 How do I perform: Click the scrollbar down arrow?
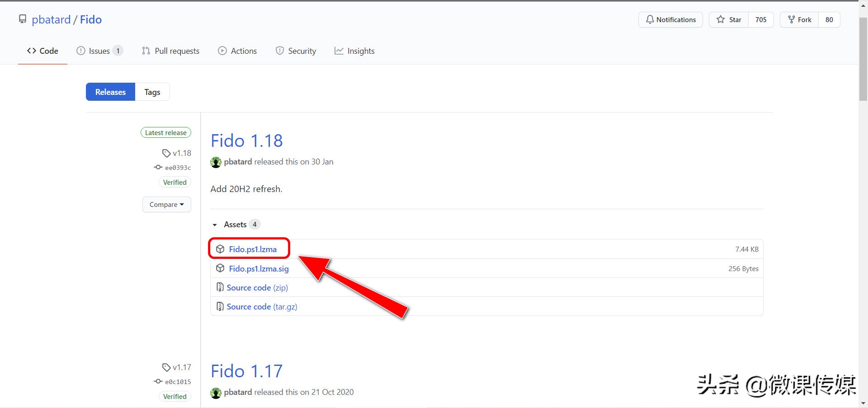coord(863,403)
